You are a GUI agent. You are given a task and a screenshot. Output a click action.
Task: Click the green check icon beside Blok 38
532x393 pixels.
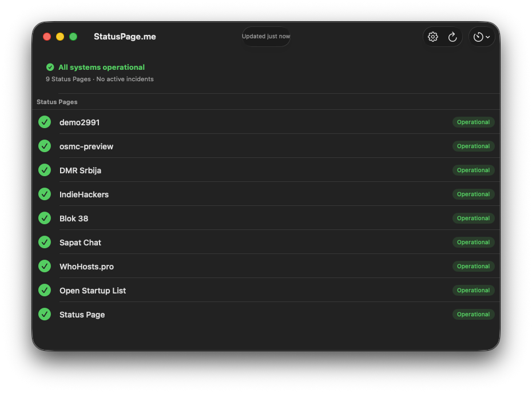click(45, 218)
